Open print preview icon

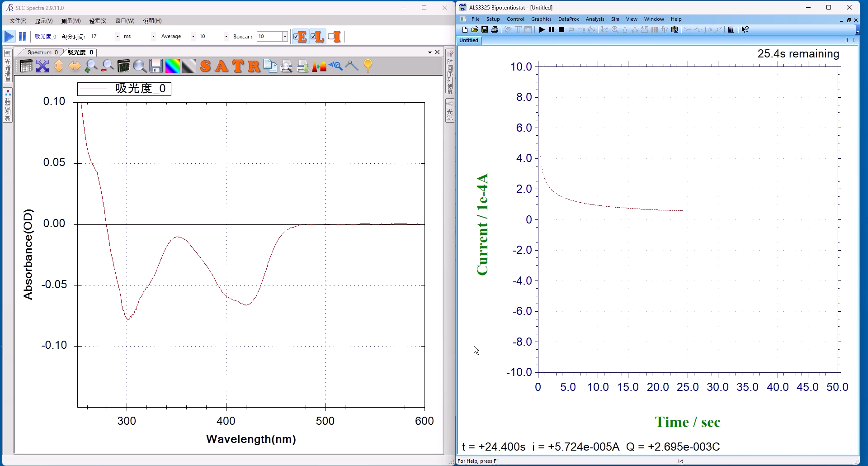pos(287,66)
